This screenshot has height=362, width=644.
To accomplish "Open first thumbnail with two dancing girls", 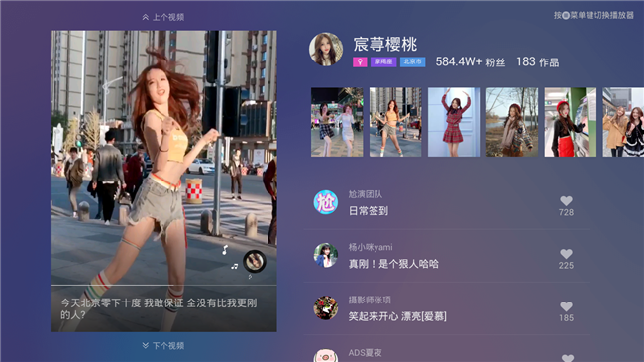I will pyautogui.click(x=337, y=122).
